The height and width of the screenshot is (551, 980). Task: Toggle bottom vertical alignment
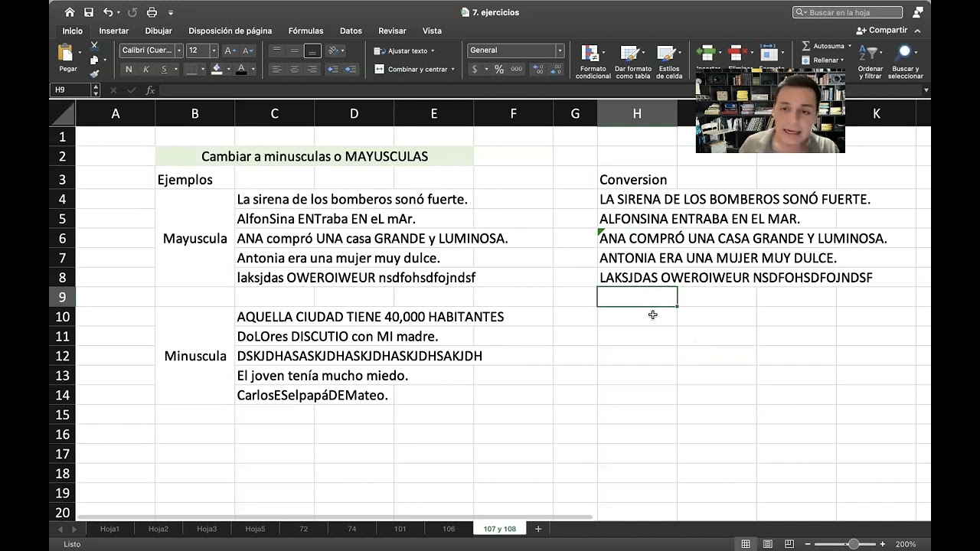[312, 51]
